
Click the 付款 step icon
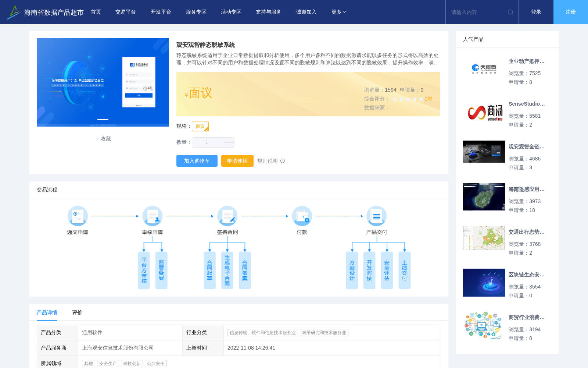pos(302,216)
